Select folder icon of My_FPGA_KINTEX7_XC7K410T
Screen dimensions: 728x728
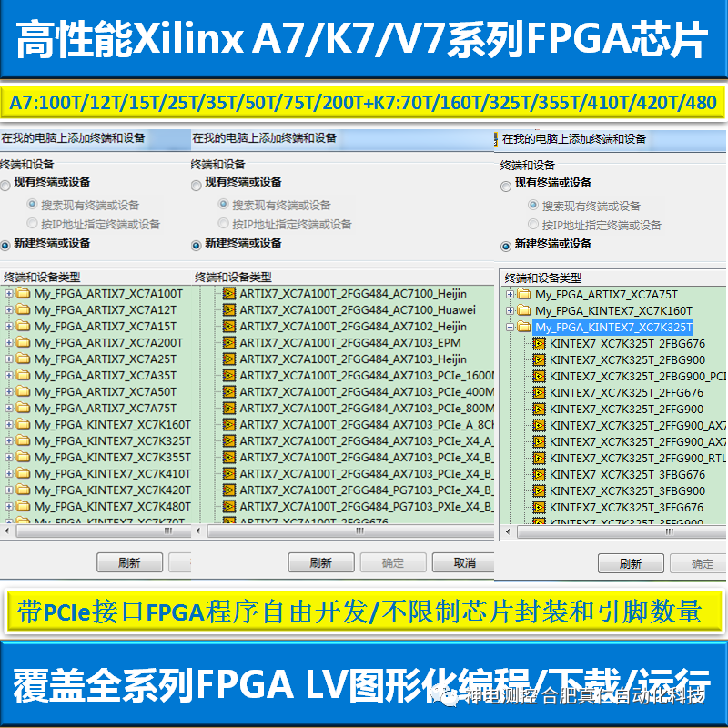23,473
